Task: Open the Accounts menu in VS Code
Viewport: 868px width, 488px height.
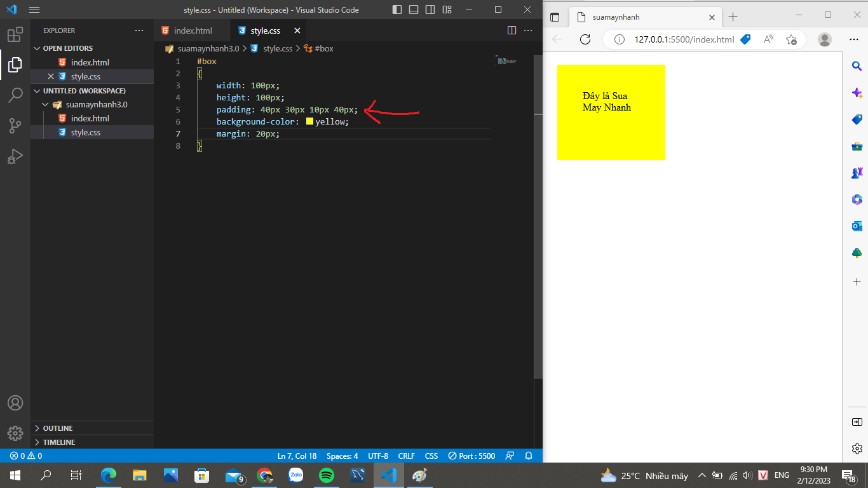Action: [15, 403]
